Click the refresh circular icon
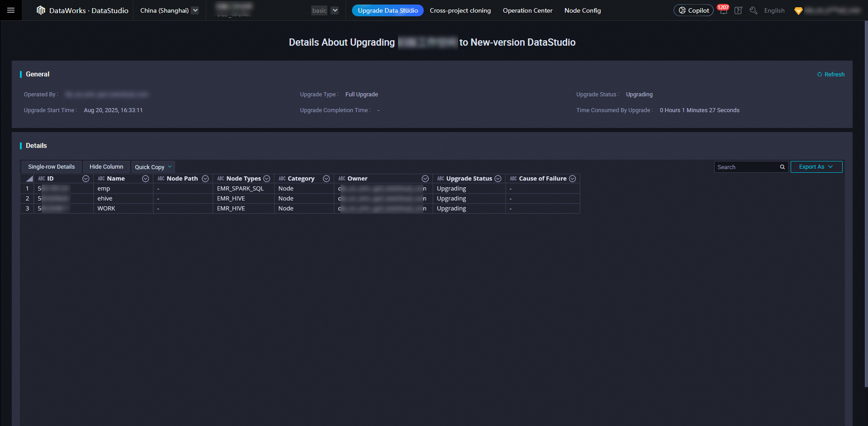Screen dimensions: 868x426 [x=820, y=75]
